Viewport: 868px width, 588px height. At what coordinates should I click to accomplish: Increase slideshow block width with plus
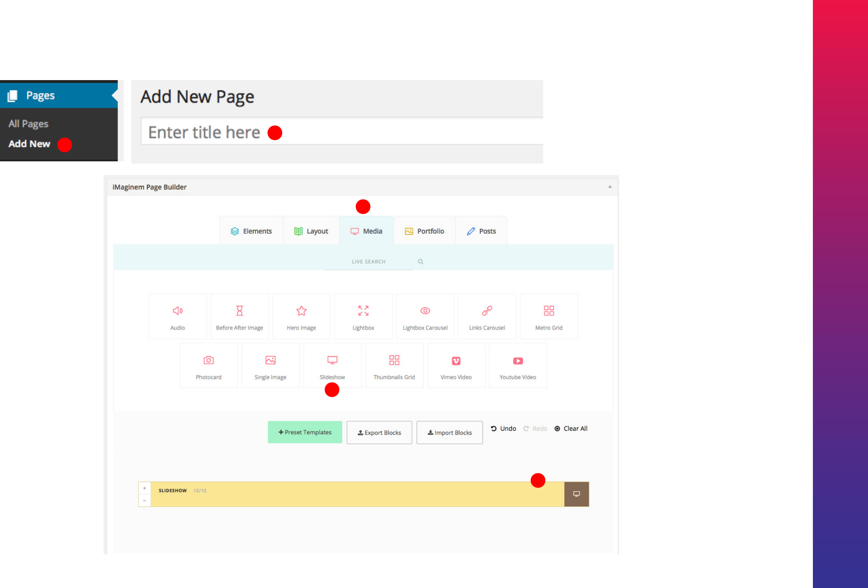pos(144,488)
